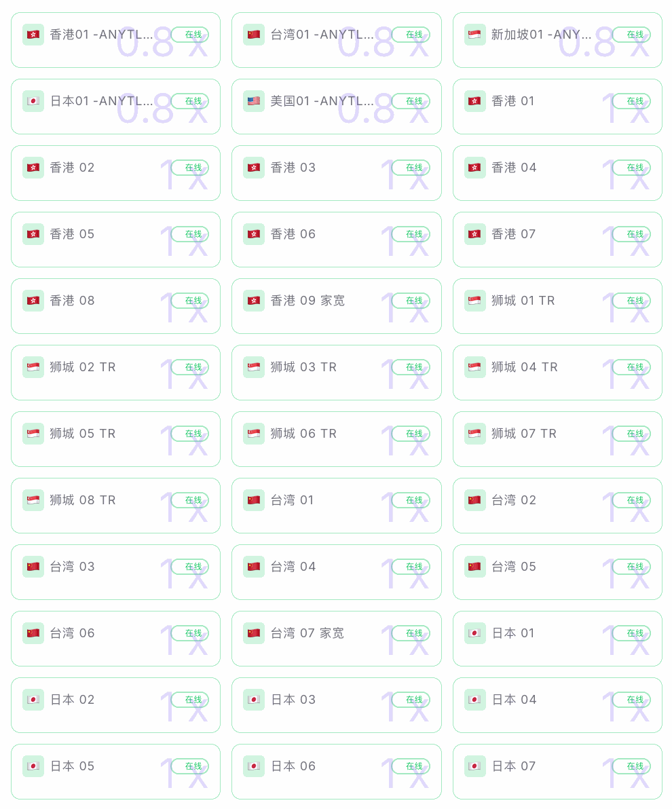Select the 香港 06 node card
The height and width of the screenshot is (809, 672).
[337, 240]
